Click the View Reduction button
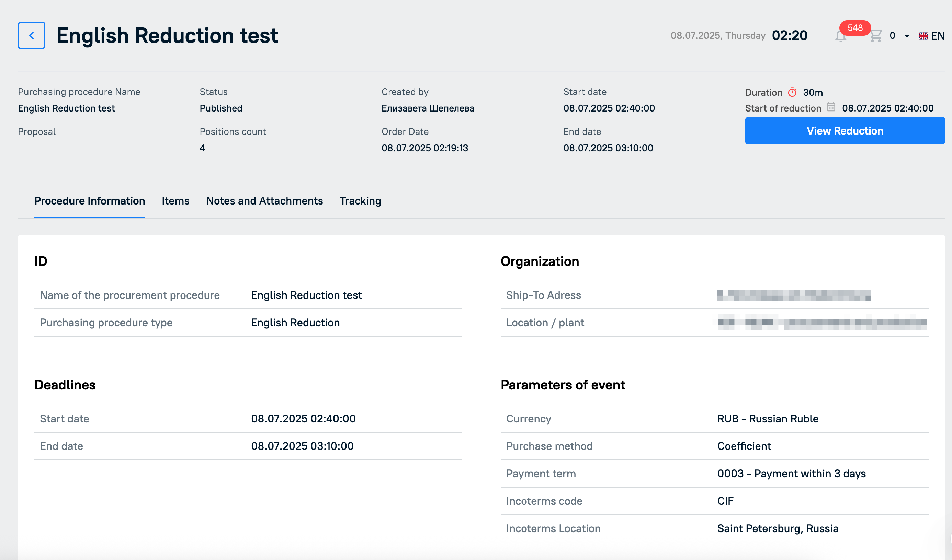 845,131
